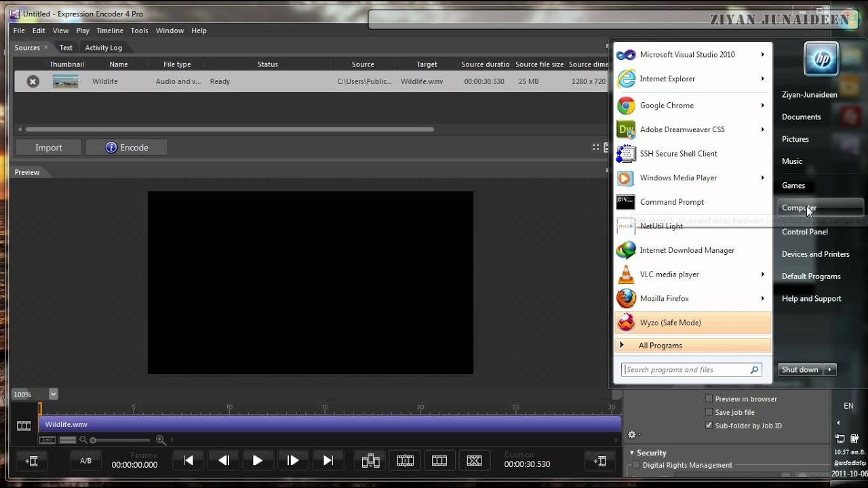Click the SSH Secure Shell Client icon

[x=626, y=154]
